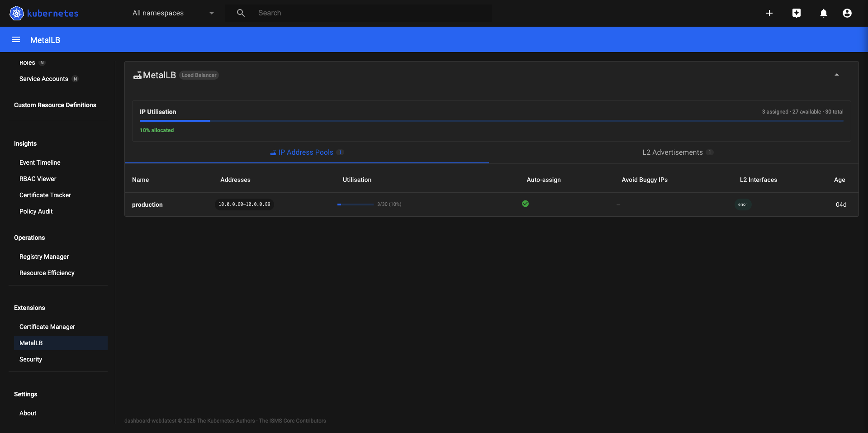Click the production pool utilisation bar

[x=356, y=205]
